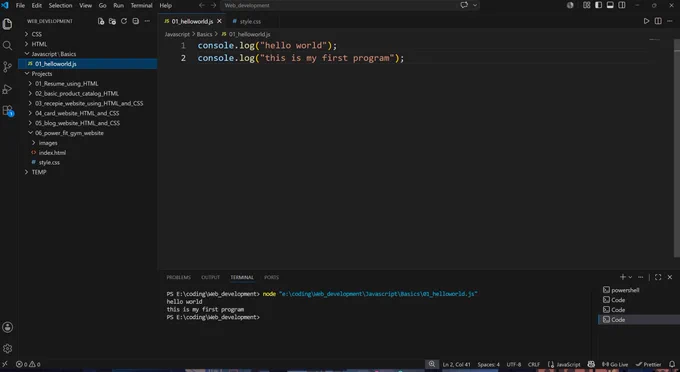This screenshot has width=680, height=372.
Task: Click UTF-8 encoding setting
Action: 514,364
